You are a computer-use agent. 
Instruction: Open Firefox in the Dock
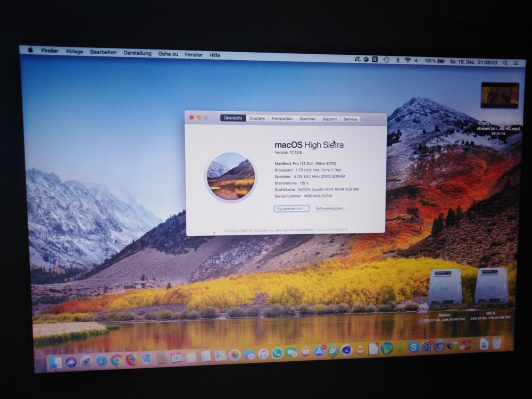coord(131,359)
